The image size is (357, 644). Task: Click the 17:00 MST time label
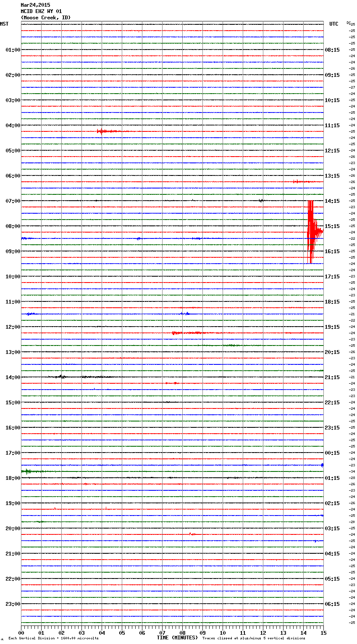tap(13, 453)
